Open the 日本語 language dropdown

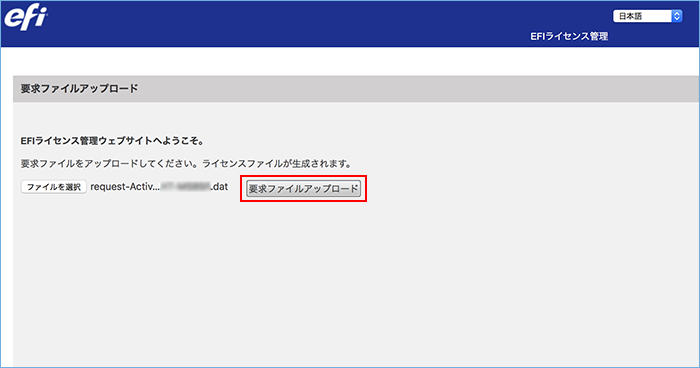[x=647, y=16]
